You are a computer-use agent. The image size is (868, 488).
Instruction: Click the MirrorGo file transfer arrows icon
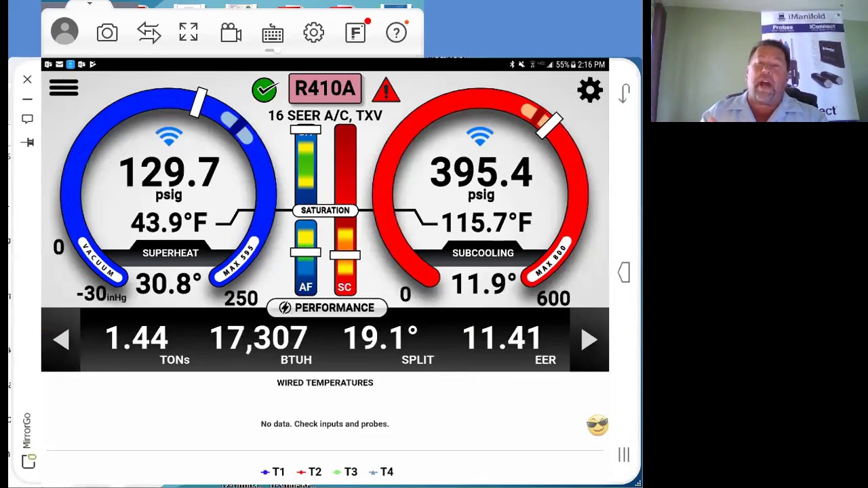[x=149, y=33]
